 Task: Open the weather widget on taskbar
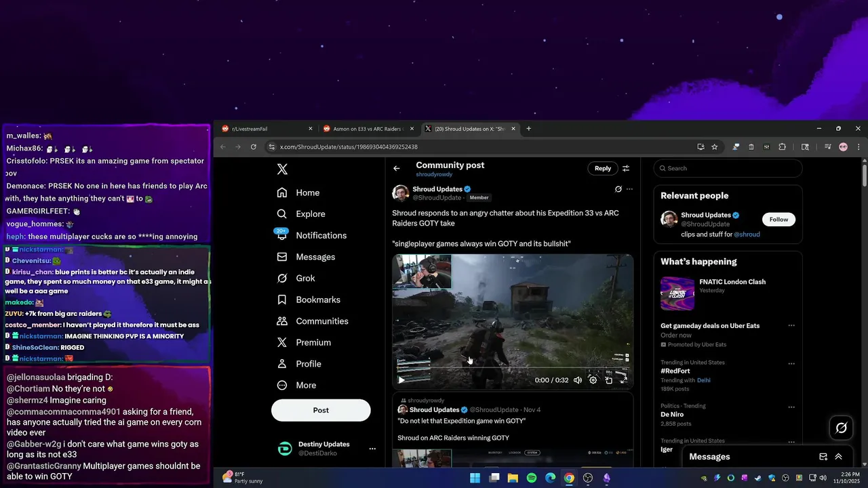[242, 478]
